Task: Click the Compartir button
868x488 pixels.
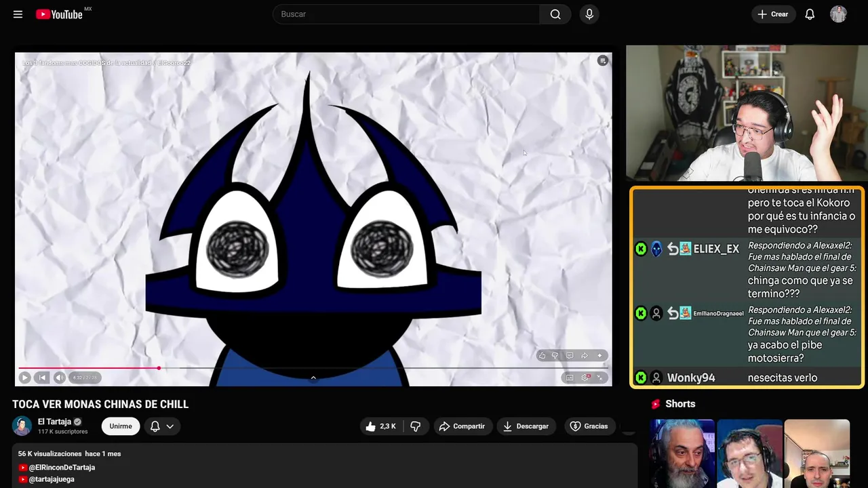Action: [462, 426]
